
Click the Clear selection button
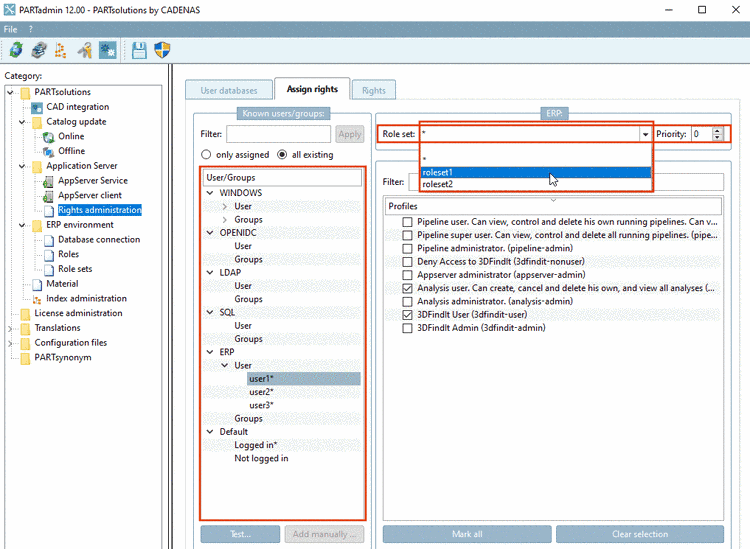pyautogui.click(x=640, y=534)
